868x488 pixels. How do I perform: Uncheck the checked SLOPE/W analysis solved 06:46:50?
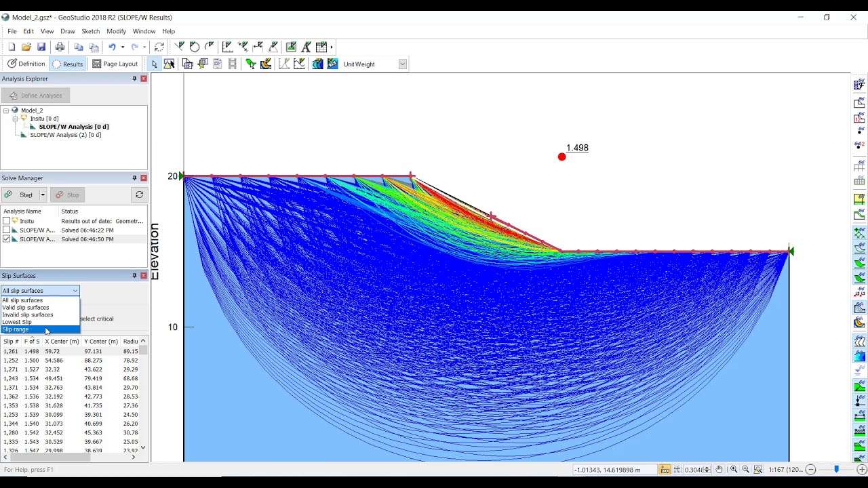pyautogui.click(x=7, y=239)
